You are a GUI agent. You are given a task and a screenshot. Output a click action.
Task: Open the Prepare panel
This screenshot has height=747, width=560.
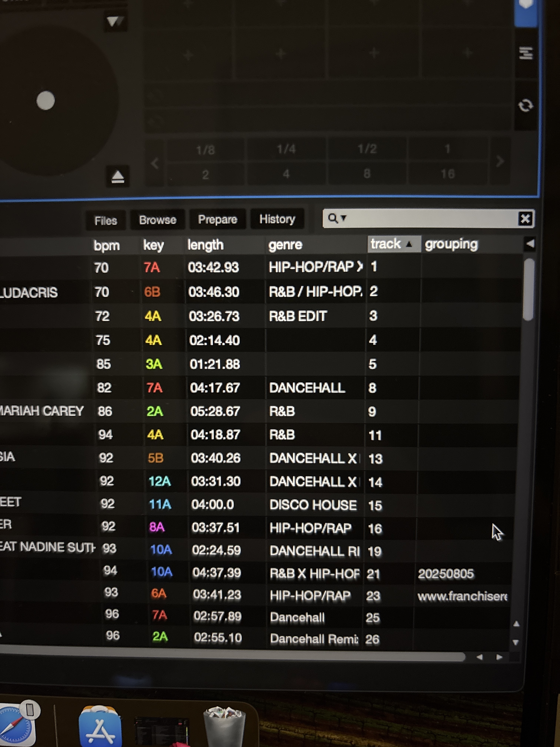tap(217, 220)
